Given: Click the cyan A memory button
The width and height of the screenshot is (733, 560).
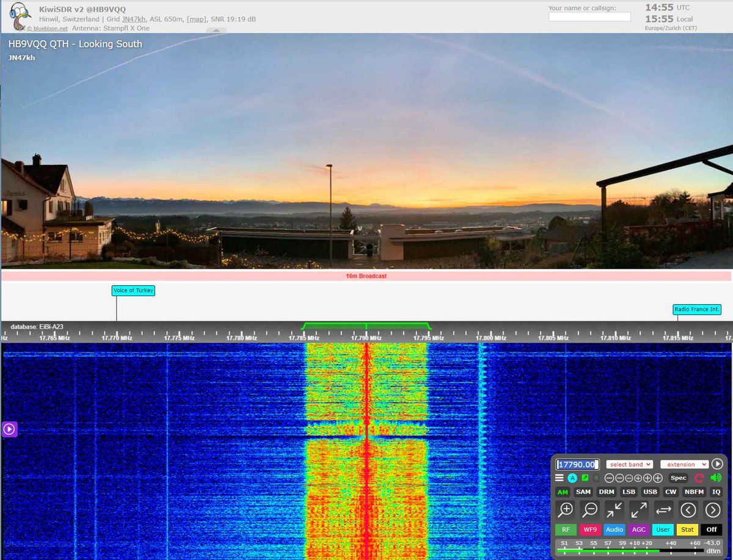Looking at the screenshot, I should (x=572, y=478).
